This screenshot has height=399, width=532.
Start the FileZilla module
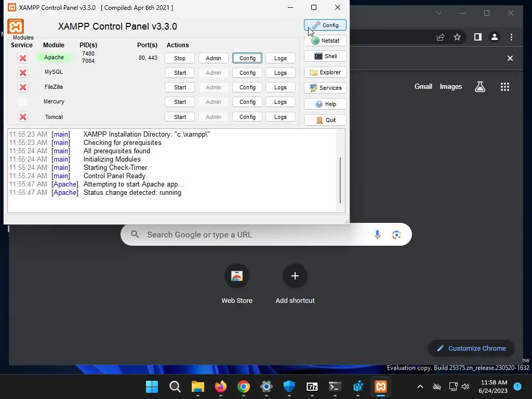[x=180, y=87]
